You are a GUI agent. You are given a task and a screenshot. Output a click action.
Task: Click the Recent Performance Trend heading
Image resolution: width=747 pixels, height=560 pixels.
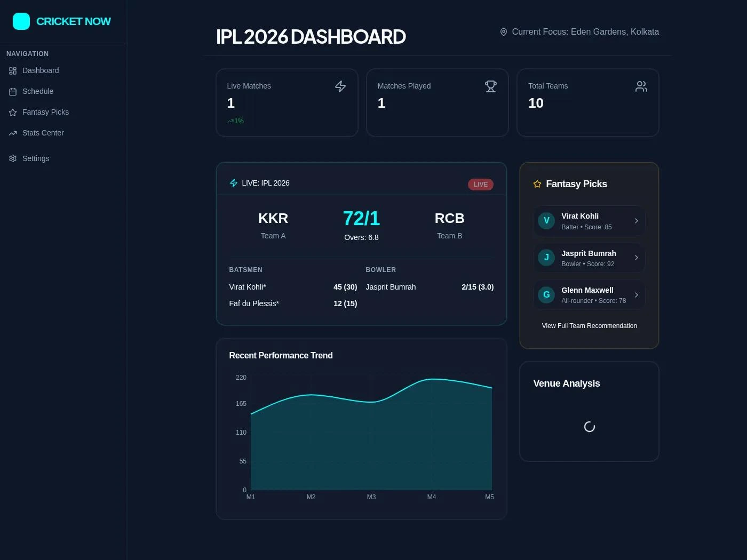(281, 356)
